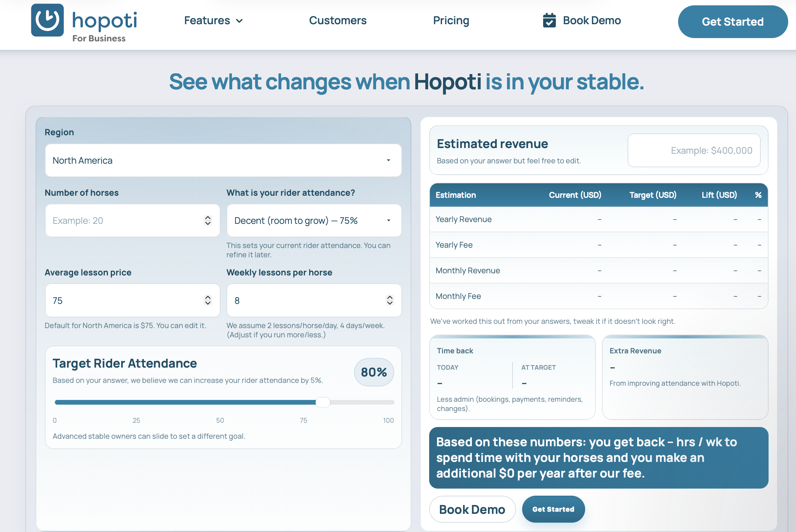The width and height of the screenshot is (796, 532).
Task: Click the Hopoti clock logo icon
Action: tap(47, 20)
